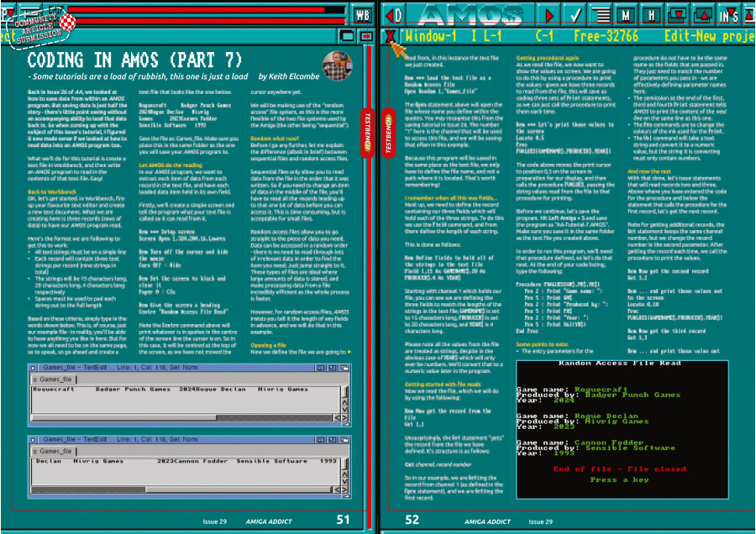Click 'Let AMOS do the reading' heading

click(x=171, y=165)
